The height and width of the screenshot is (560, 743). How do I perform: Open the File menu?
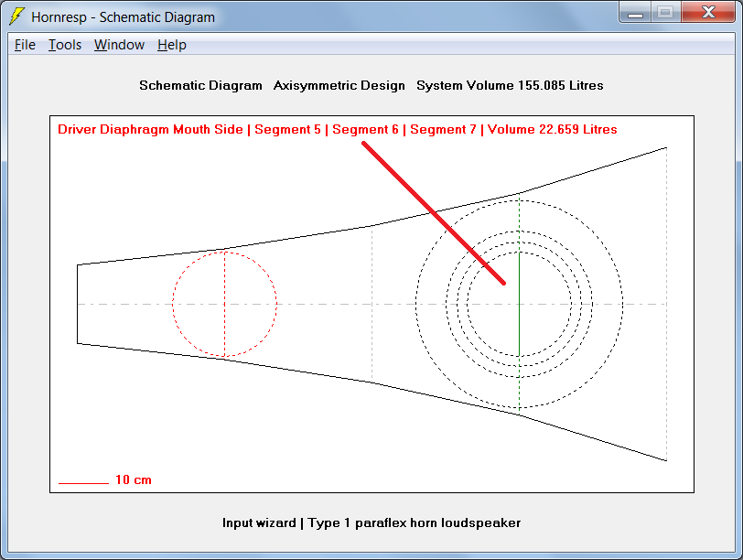click(25, 45)
